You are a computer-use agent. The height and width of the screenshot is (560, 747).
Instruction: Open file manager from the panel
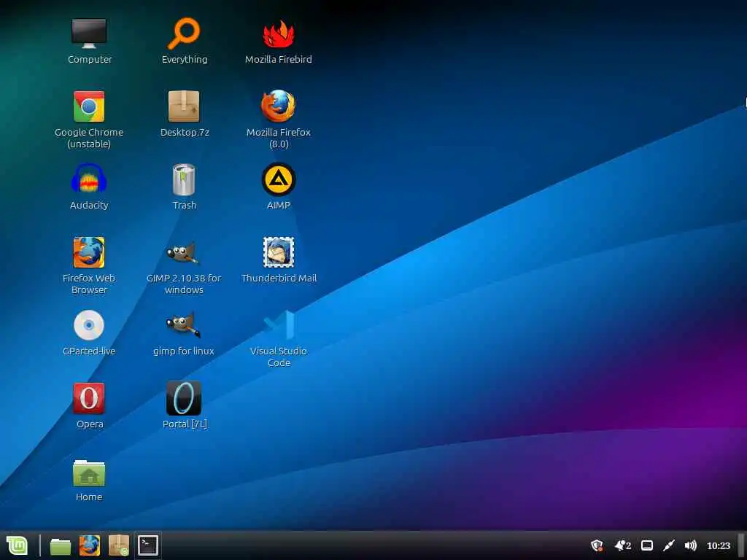[x=61, y=546]
